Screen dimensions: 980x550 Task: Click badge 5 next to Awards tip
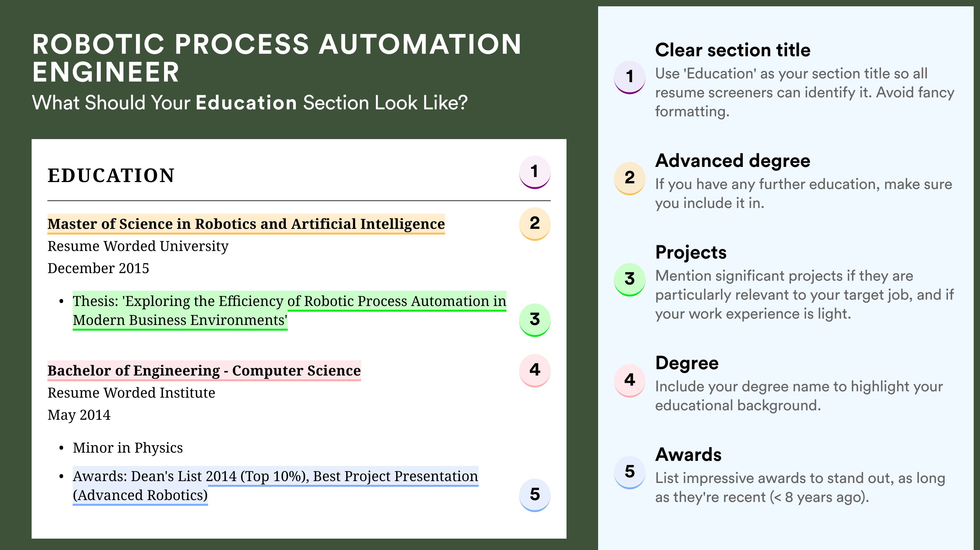[x=629, y=472]
